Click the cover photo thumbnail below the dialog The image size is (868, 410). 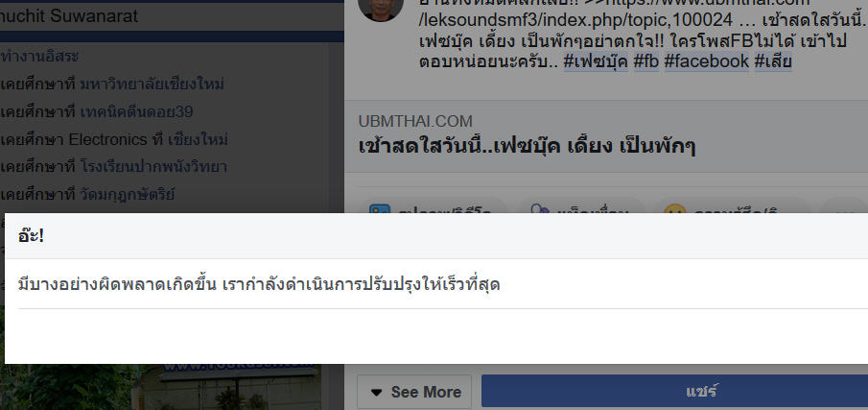(172, 387)
